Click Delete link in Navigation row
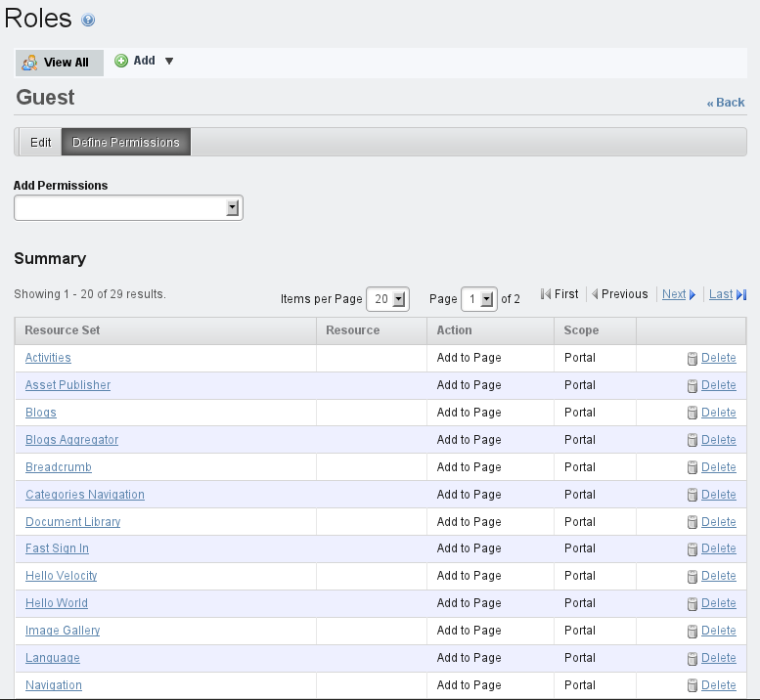This screenshot has height=700, width=760. [x=719, y=685]
